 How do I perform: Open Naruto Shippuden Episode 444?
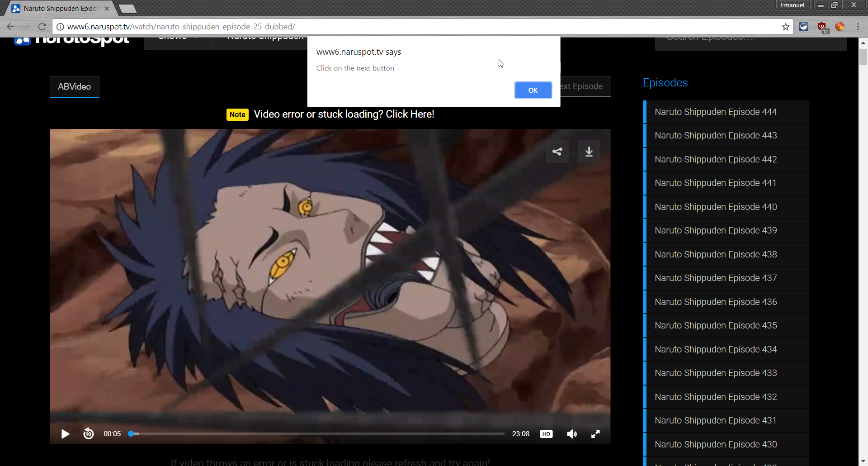click(x=726, y=112)
